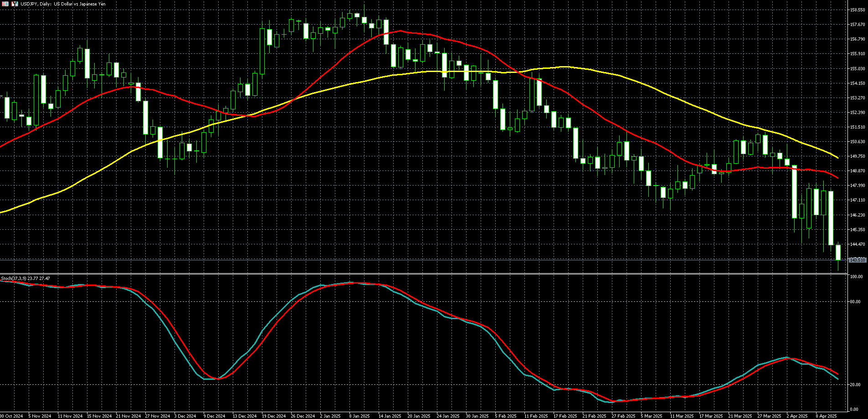Click the 143.510 current price label
Image resolution: width=868 pixels, height=419 pixels.
coord(857,260)
